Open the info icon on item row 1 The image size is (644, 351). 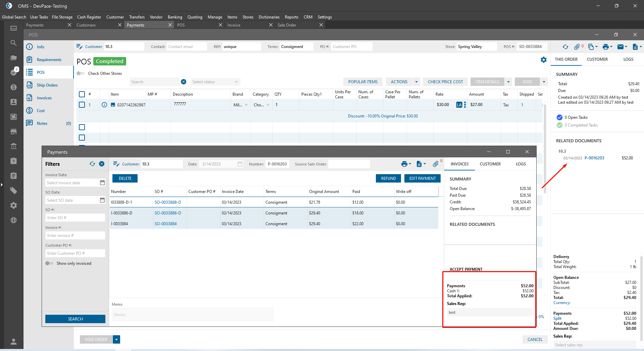coord(104,105)
